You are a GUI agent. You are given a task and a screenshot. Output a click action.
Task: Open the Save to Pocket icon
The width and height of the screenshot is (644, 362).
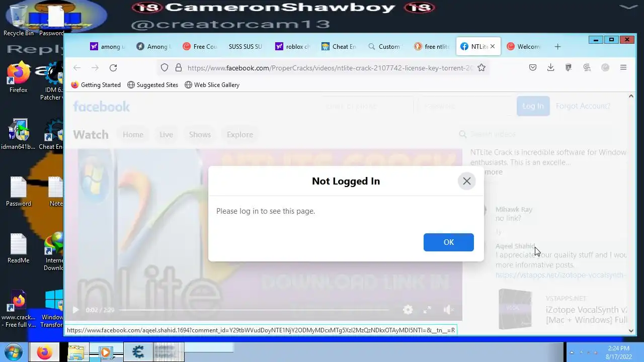[x=533, y=68]
